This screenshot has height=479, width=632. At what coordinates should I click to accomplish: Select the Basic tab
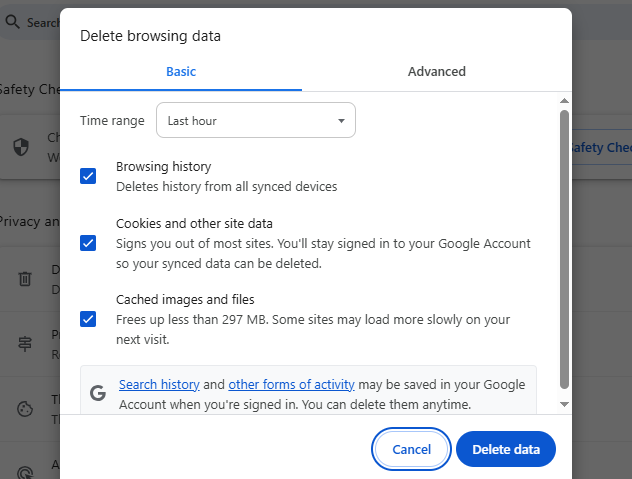click(x=181, y=72)
